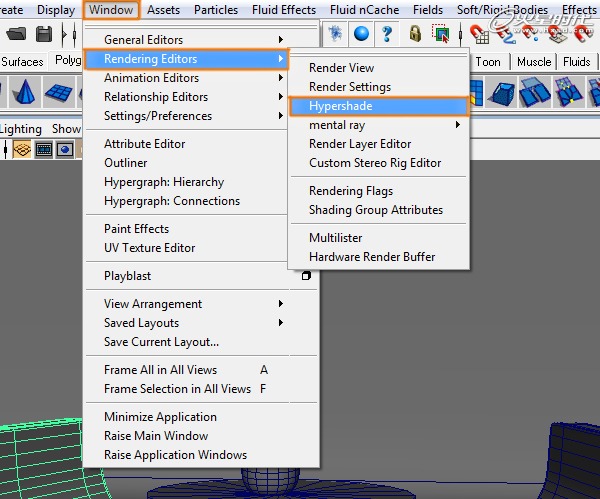Choose Save Current Layout...
The height and width of the screenshot is (499, 600).
pyautogui.click(x=202, y=342)
